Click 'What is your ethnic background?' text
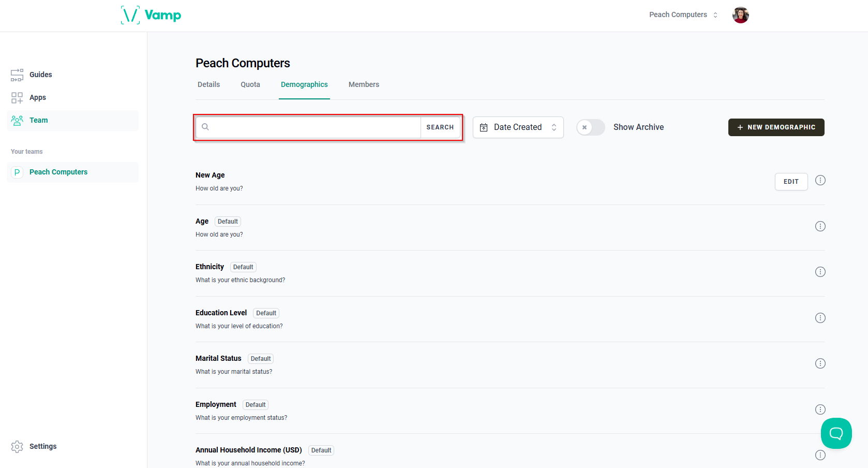Screen dimensions: 868x468 240,280
